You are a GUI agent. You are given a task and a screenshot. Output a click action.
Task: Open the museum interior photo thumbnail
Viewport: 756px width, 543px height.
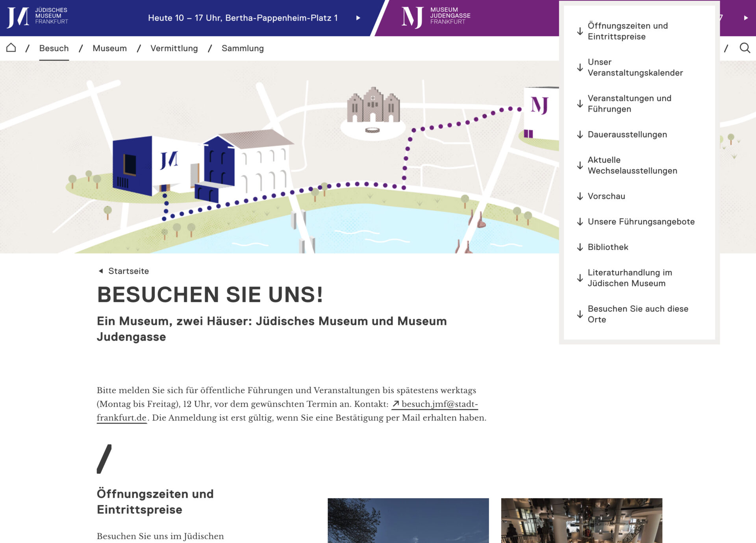click(x=582, y=520)
